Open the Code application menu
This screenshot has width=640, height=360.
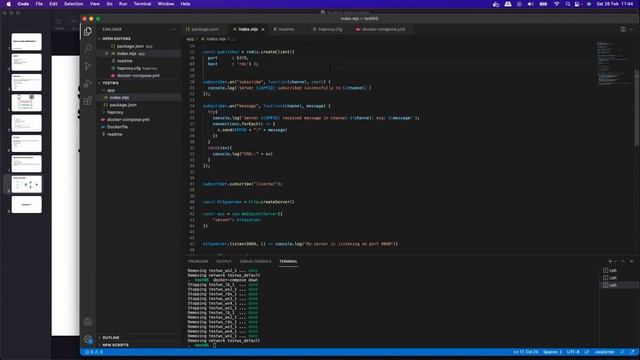pos(23,4)
